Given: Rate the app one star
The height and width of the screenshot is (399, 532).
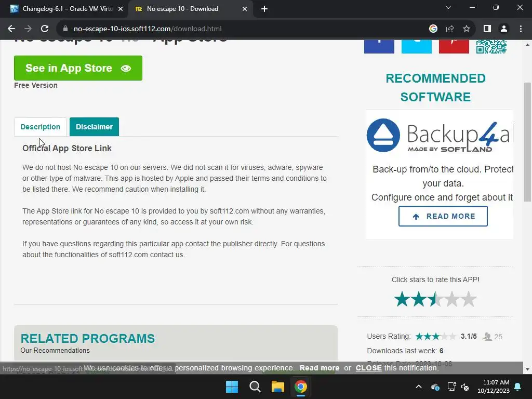Looking at the screenshot, I should coord(402,299).
